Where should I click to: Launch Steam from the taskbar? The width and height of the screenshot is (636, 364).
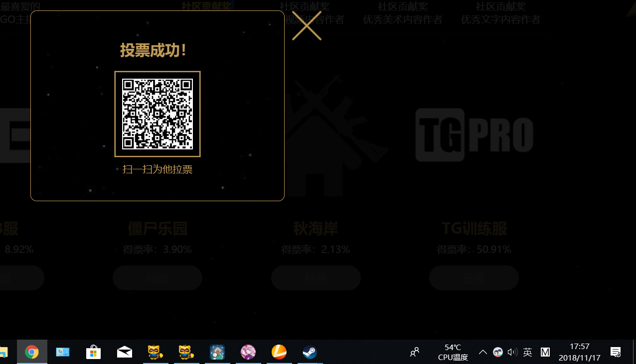[310, 352]
